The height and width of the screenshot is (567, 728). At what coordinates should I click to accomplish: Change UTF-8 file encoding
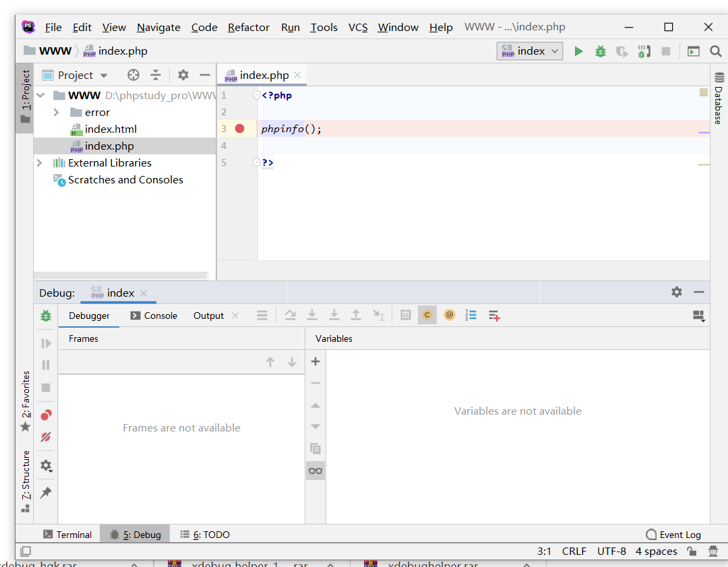pos(611,551)
